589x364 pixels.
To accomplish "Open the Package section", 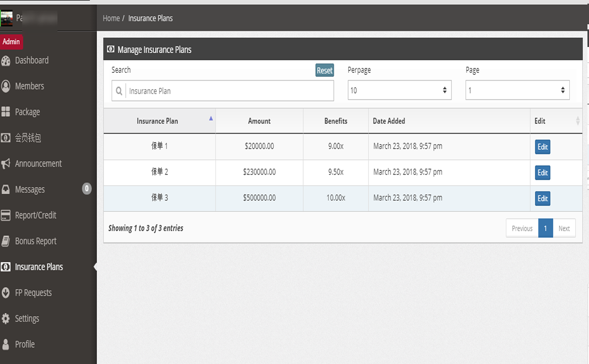I will click(x=27, y=112).
